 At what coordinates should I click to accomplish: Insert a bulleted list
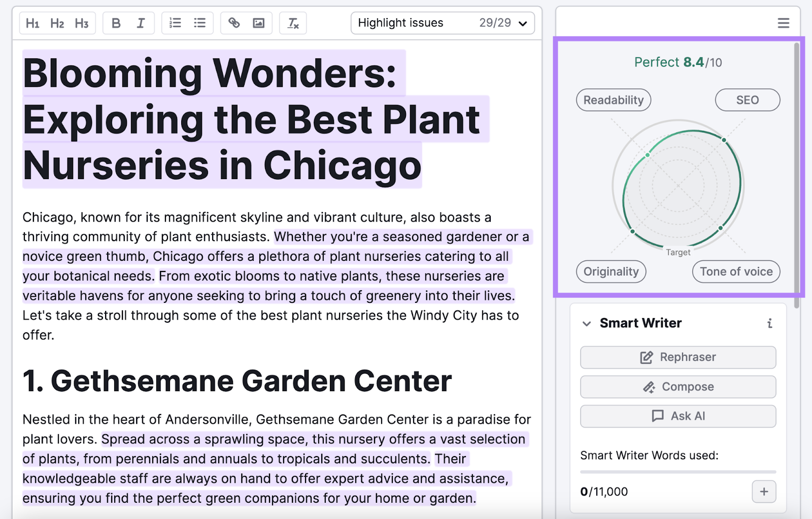tap(200, 23)
